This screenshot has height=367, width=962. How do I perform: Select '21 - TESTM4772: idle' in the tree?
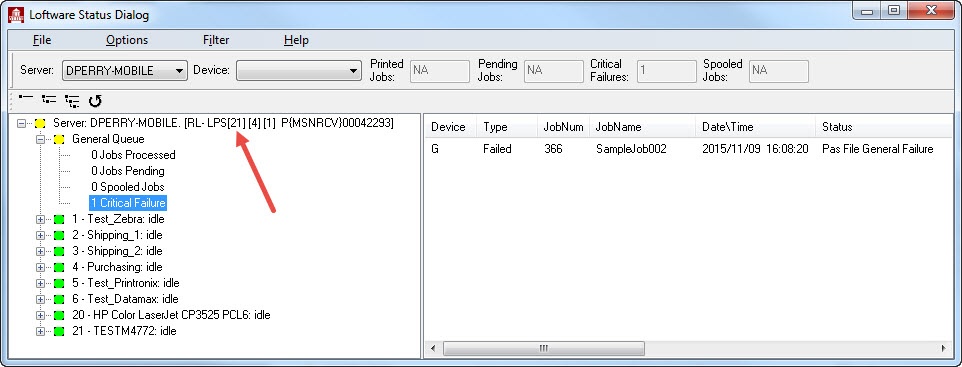[x=124, y=331]
